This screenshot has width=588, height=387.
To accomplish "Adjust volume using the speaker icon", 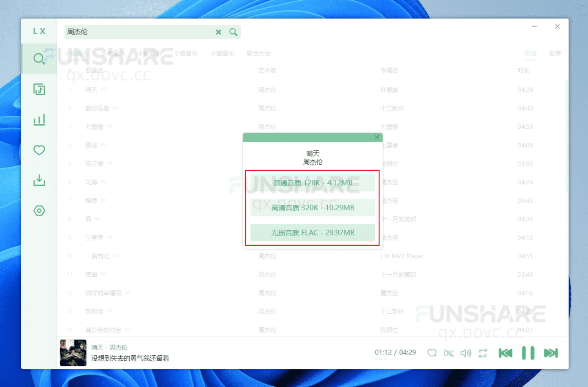I will click(466, 353).
